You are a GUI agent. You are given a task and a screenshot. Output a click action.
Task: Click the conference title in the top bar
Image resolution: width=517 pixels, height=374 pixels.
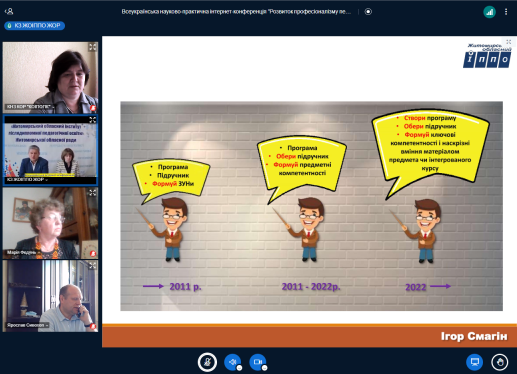pos(236,12)
